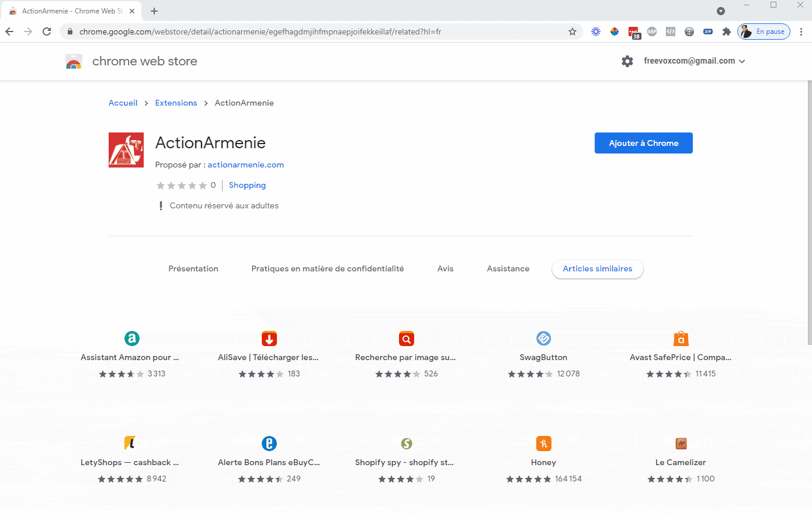
Task: Open the actionarmenie.com publisher link
Action: pos(246,165)
